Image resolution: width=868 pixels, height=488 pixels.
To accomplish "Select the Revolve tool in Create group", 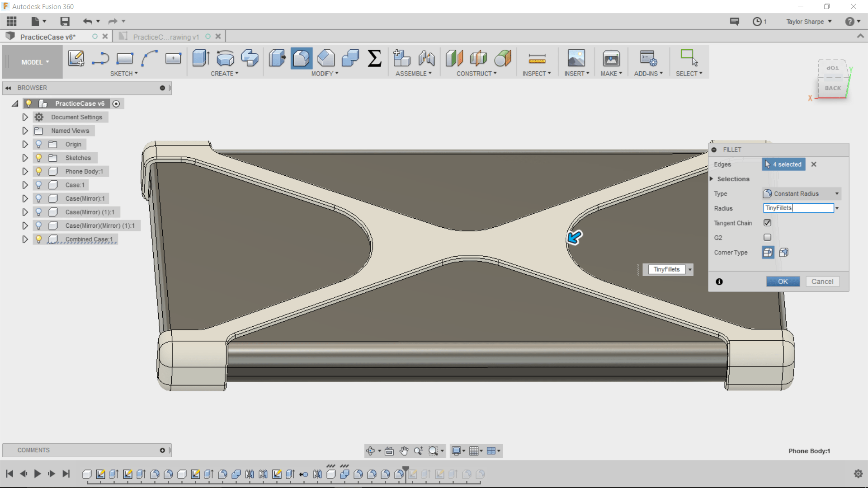I will pyautogui.click(x=225, y=59).
